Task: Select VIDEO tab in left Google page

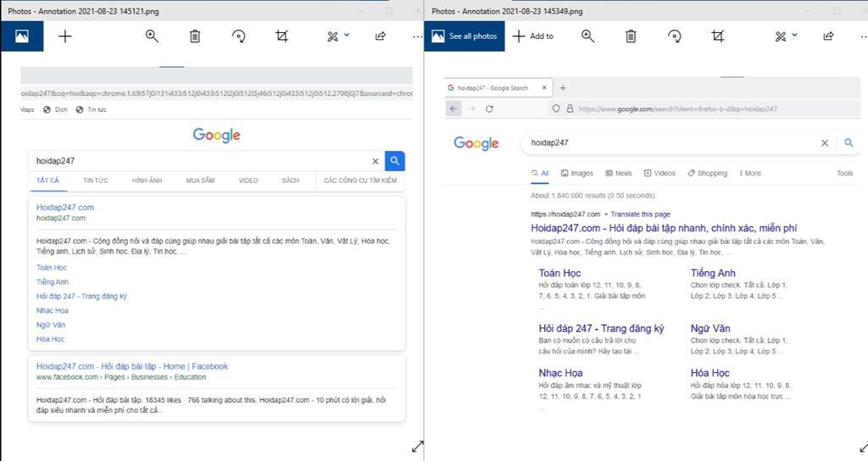Action: pos(248,181)
